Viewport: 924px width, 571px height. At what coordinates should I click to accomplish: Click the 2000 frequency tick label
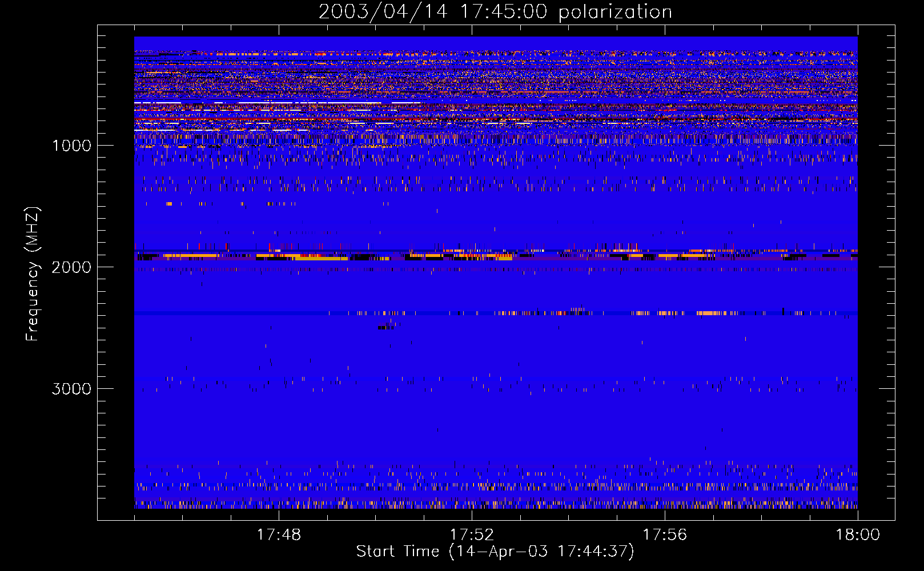point(71,267)
